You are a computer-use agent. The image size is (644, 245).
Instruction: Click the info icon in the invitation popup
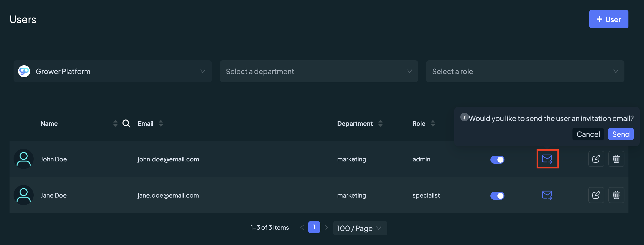tap(464, 117)
